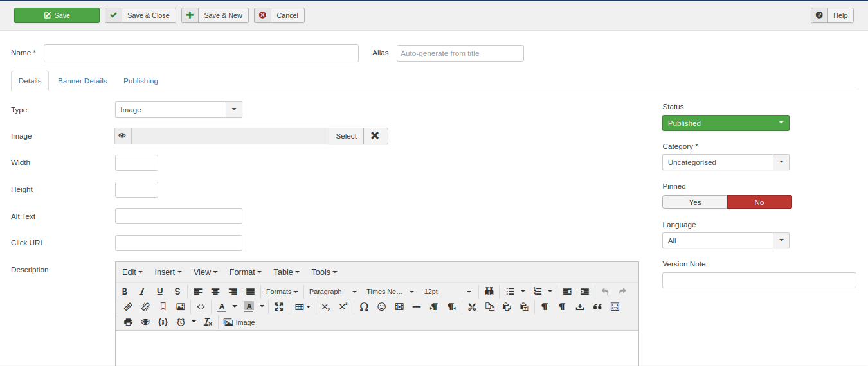This screenshot has width=868, height=366.
Task: Open the editor View menu
Action: point(205,272)
